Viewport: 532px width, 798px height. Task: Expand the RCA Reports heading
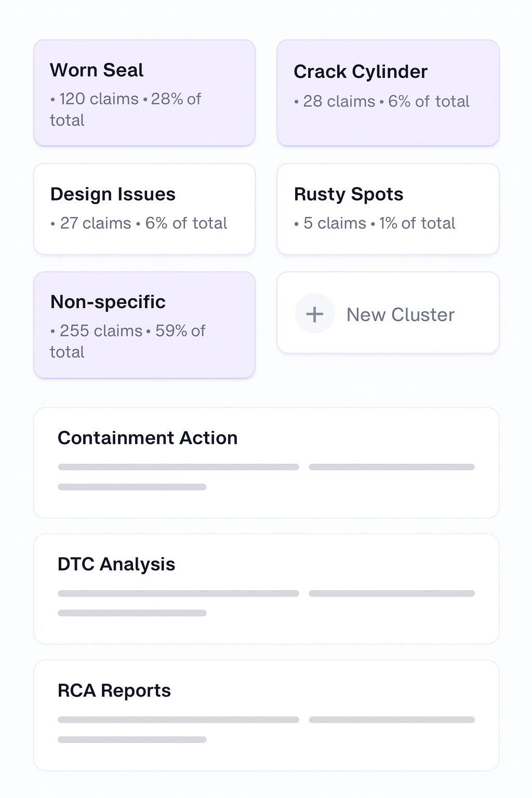point(114,690)
